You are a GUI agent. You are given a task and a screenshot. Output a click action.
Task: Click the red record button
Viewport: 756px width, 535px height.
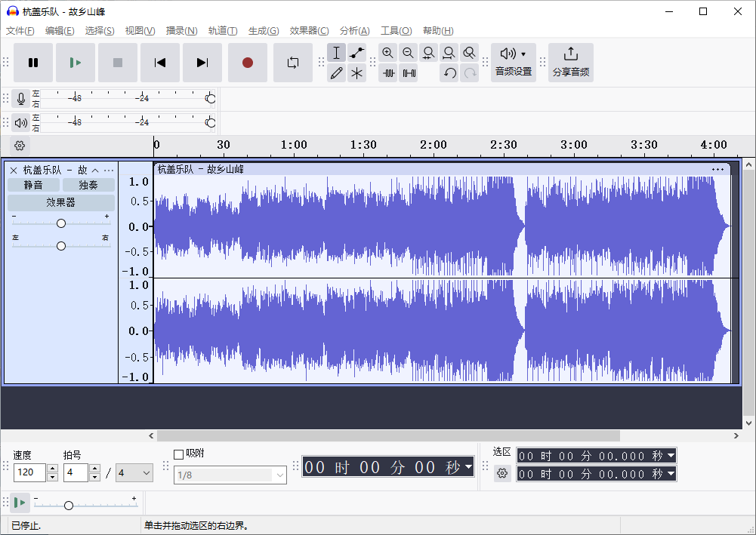click(248, 63)
